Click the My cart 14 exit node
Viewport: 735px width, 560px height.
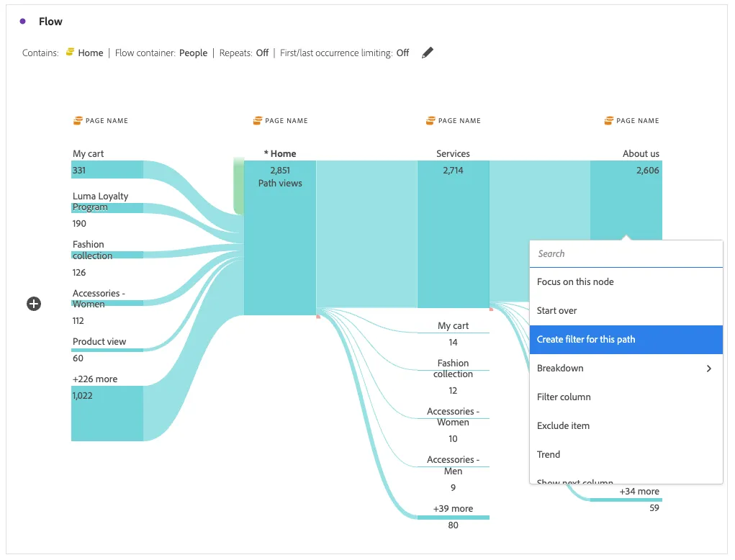tap(454, 333)
